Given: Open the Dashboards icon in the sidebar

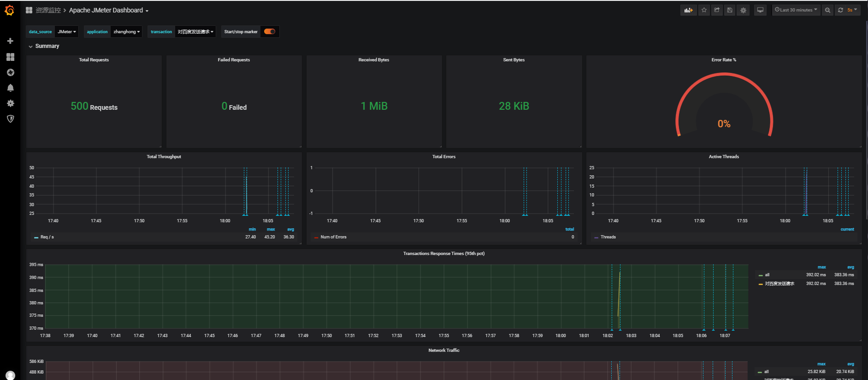Looking at the screenshot, I should tap(10, 57).
